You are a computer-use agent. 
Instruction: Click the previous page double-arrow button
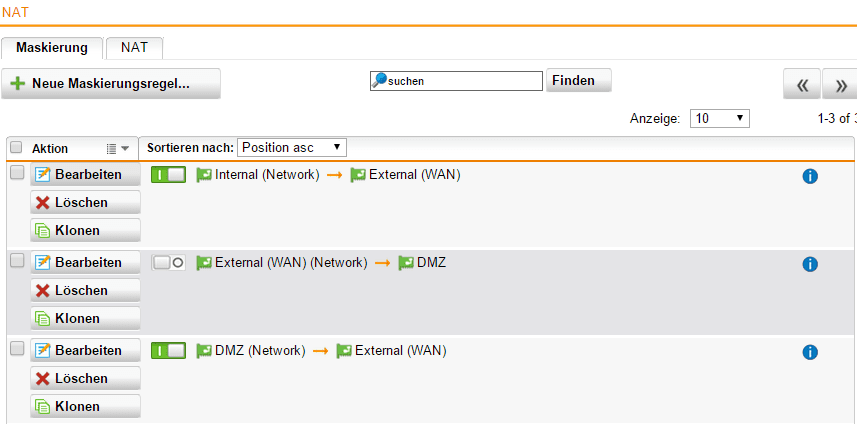pyautogui.click(x=802, y=85)
